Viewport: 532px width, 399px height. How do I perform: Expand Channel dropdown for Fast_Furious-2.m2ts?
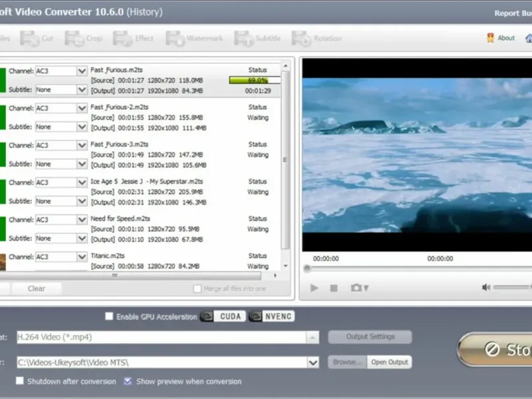82,108
